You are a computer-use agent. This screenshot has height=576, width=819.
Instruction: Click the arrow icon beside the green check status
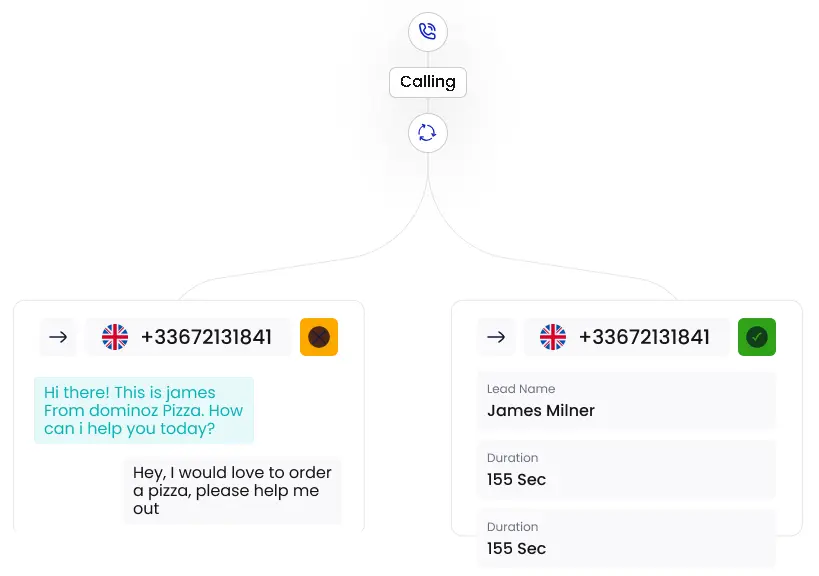click(496, 337)
